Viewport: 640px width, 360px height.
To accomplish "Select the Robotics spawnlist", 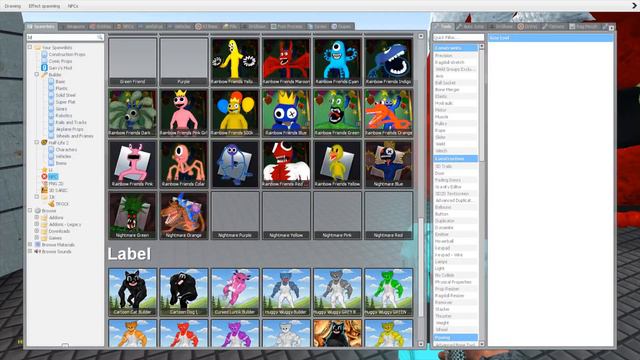I will pos(64,116).
